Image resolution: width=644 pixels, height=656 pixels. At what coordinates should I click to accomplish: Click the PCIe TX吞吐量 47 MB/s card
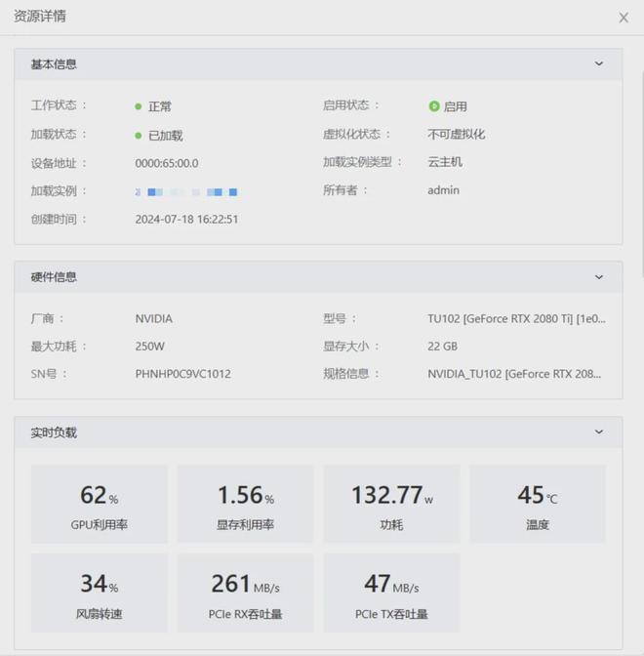392,593
